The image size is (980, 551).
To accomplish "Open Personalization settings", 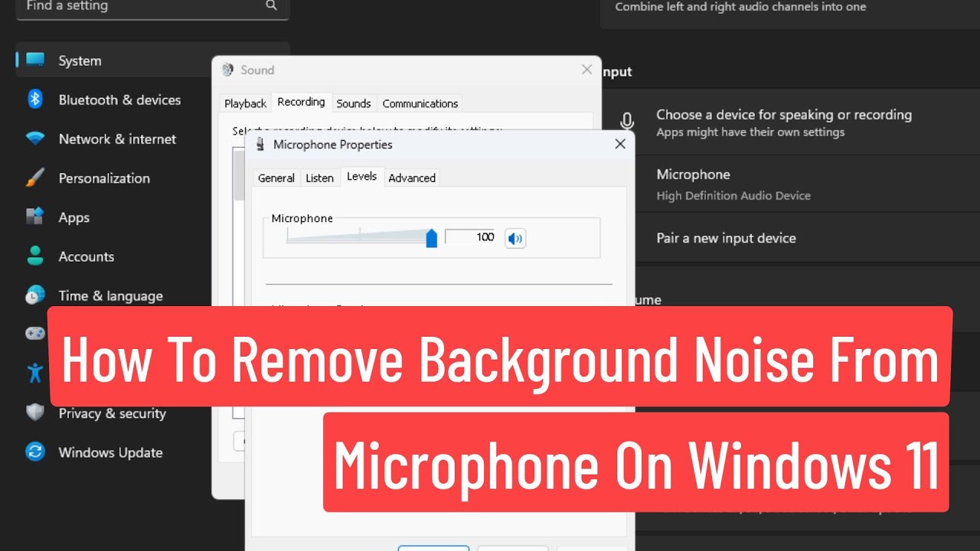I will 104,178.
